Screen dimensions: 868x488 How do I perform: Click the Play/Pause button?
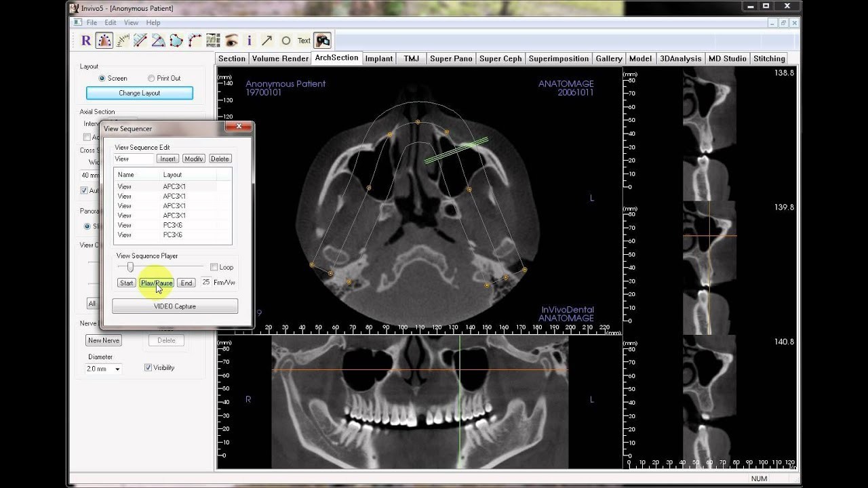click(x=157, y=283)
